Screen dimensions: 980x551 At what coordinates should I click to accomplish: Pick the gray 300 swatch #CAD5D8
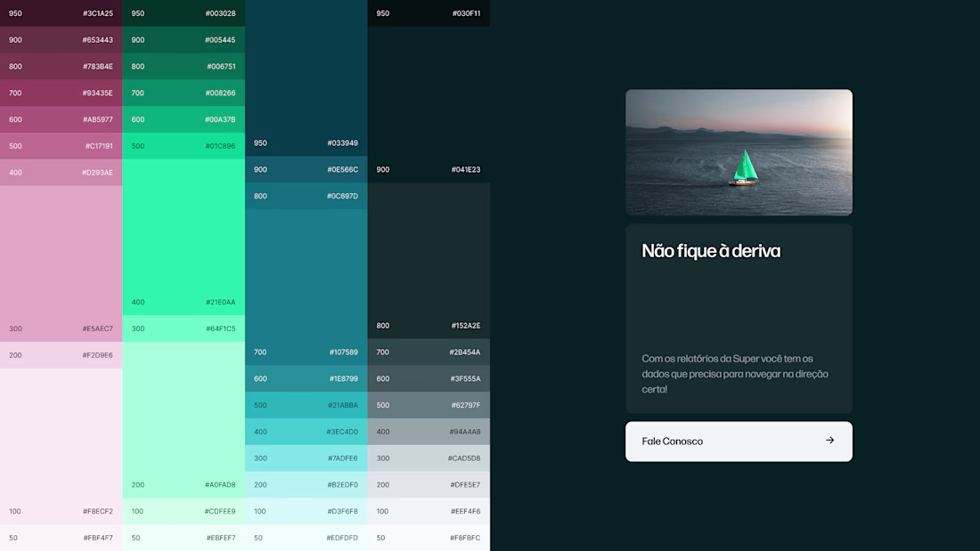click(x=429, y=458)
